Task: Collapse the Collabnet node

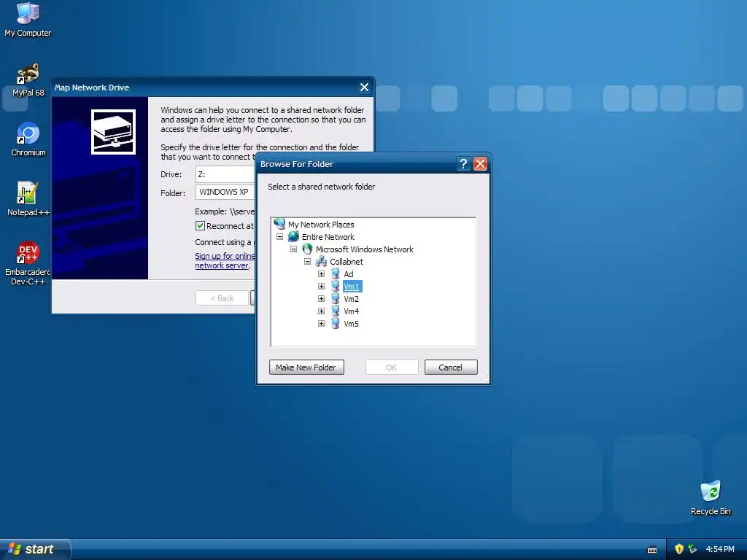Action: click(307, 262)
